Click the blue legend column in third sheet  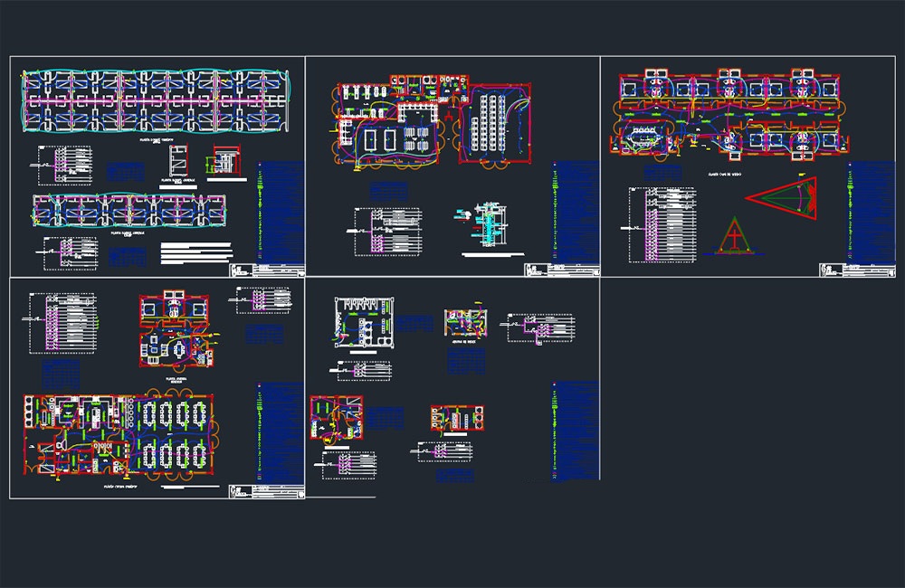tap(871, 211)
